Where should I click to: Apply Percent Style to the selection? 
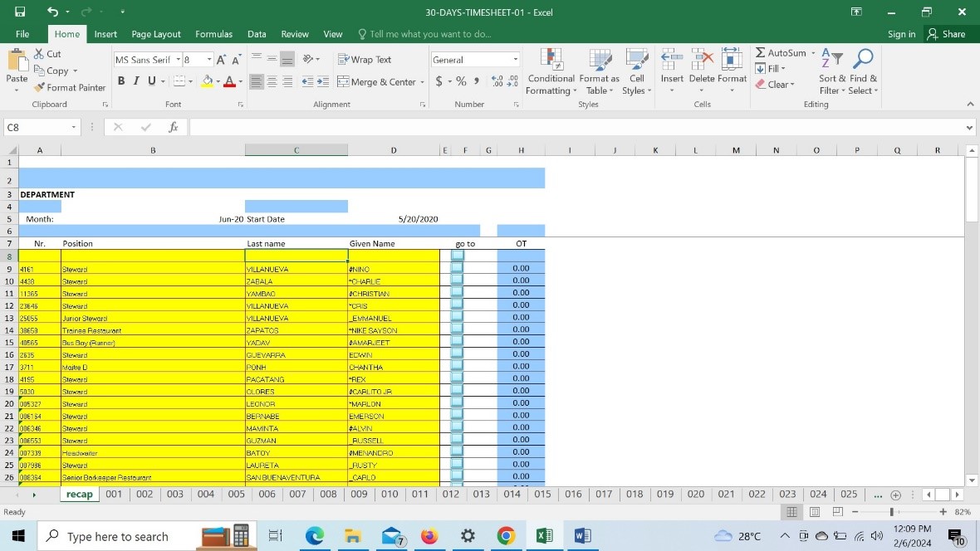click(x=461, y=81)
